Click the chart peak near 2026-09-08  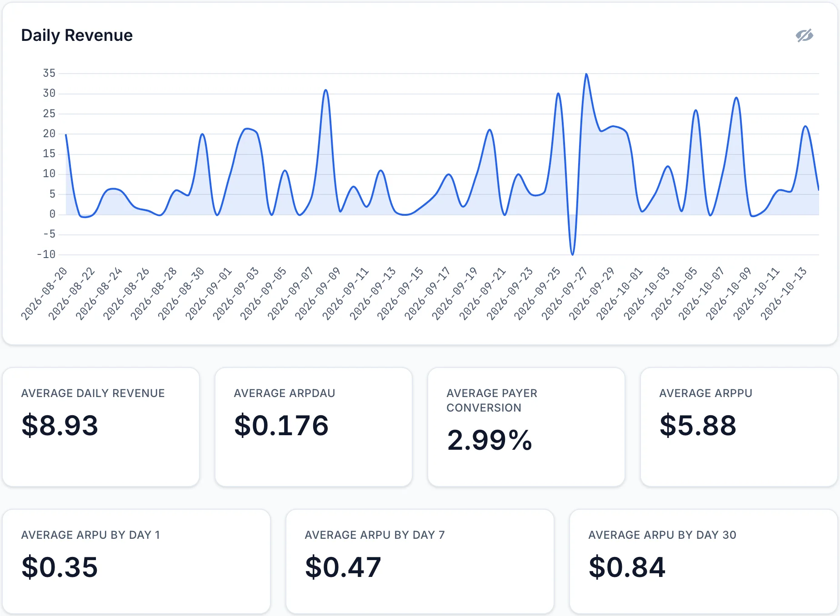point(326,90)
